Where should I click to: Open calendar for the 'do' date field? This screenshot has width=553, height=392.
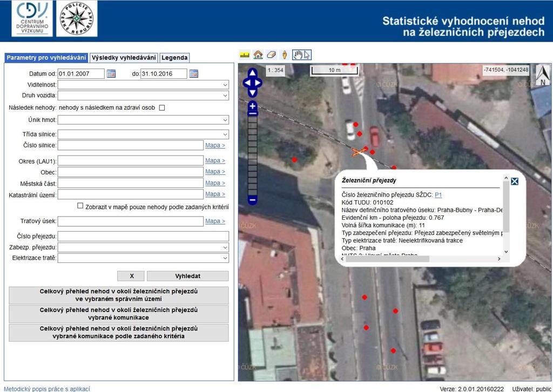194,73
